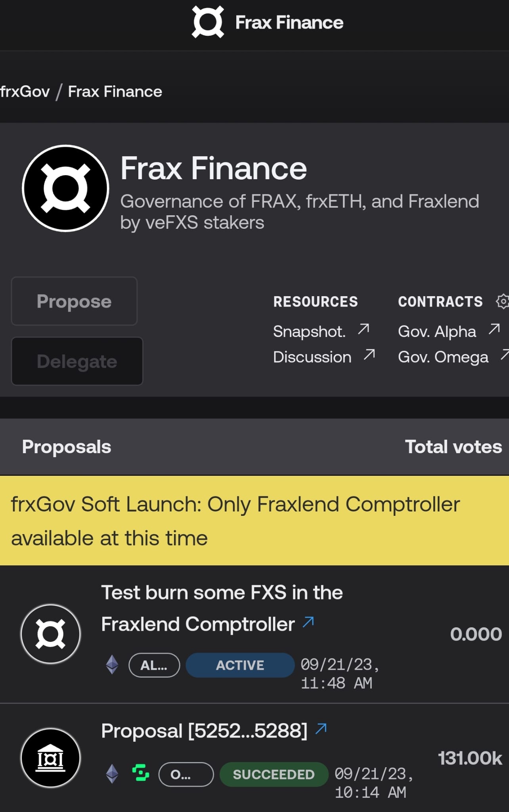Click the Ethereum icon on Test burn proposal
509x812 pixels.
pos(112,665)
